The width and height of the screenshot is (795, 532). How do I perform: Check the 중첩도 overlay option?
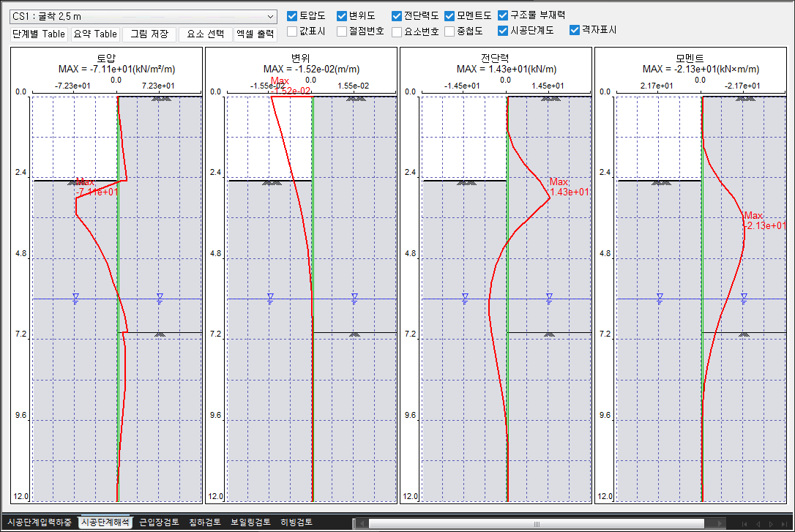[x=449, y=31]
